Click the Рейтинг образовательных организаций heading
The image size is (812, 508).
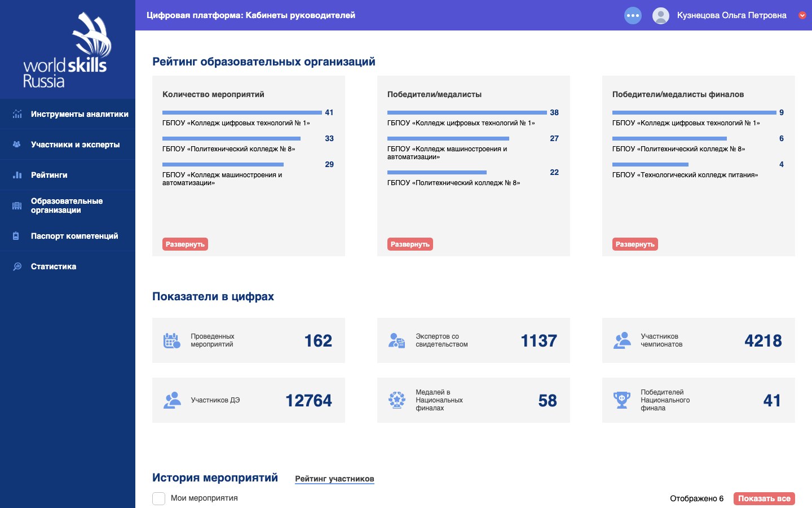[264, 62]
